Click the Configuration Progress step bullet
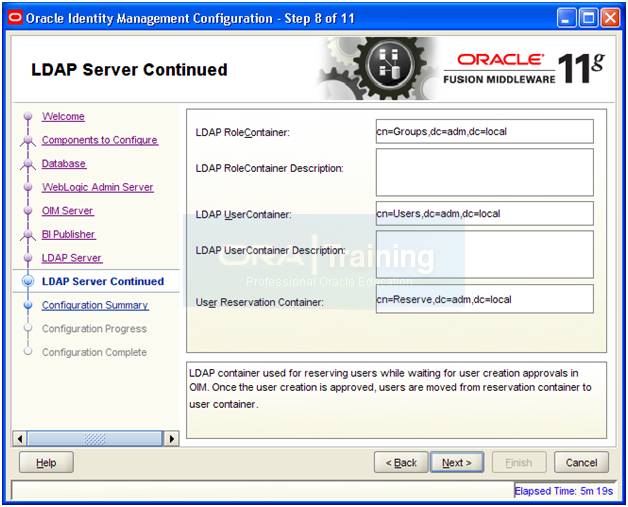This screenshot has height=507, width=628. point(28,328)
